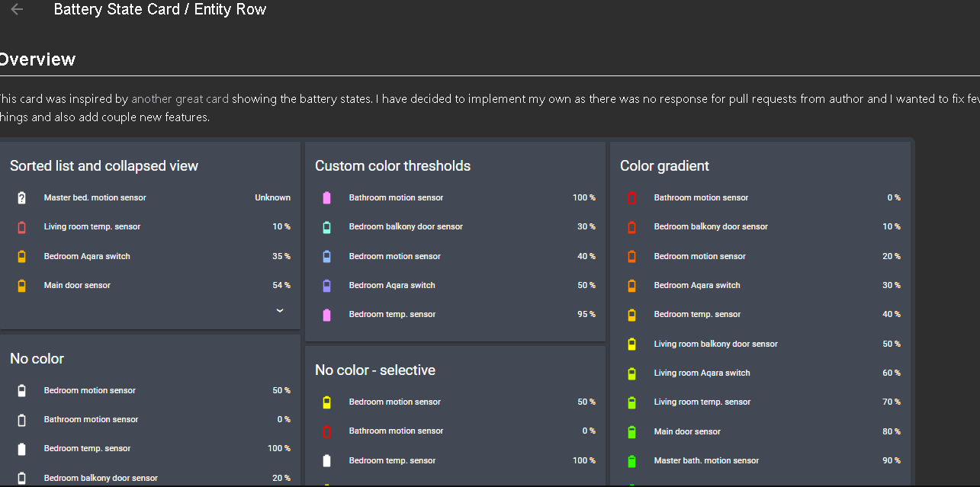Click the Bathroom motion sensor row under No color - selective

coord(396,431)
